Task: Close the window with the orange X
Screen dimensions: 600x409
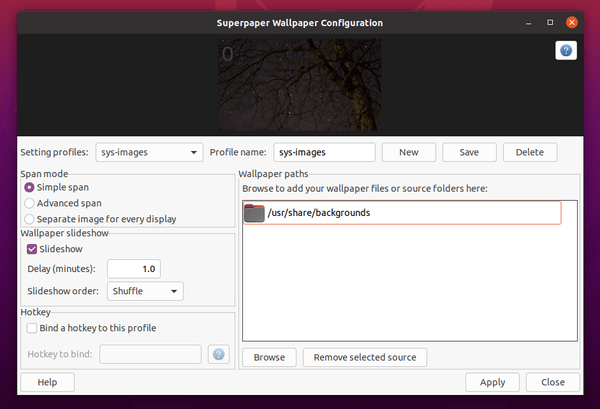Action: coord(572,23)
